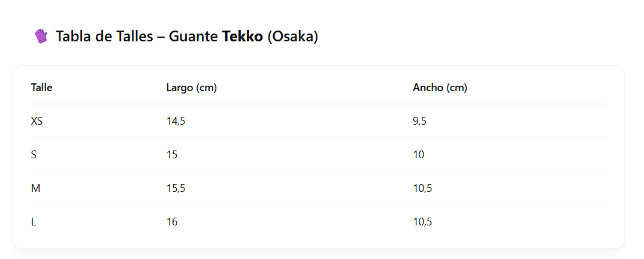Click the word Osaka in the title
This screenshot has height=259, width=644.
(292, 37)
